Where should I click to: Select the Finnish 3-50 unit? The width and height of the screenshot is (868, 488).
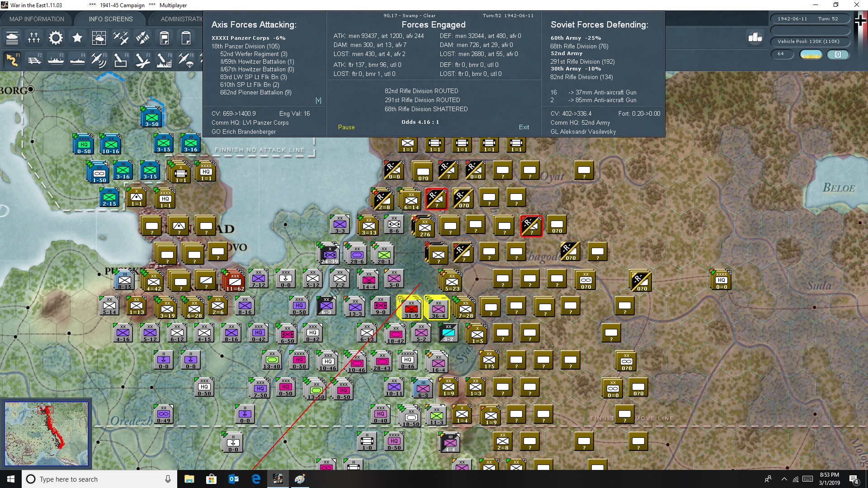[x=152, y=117]
